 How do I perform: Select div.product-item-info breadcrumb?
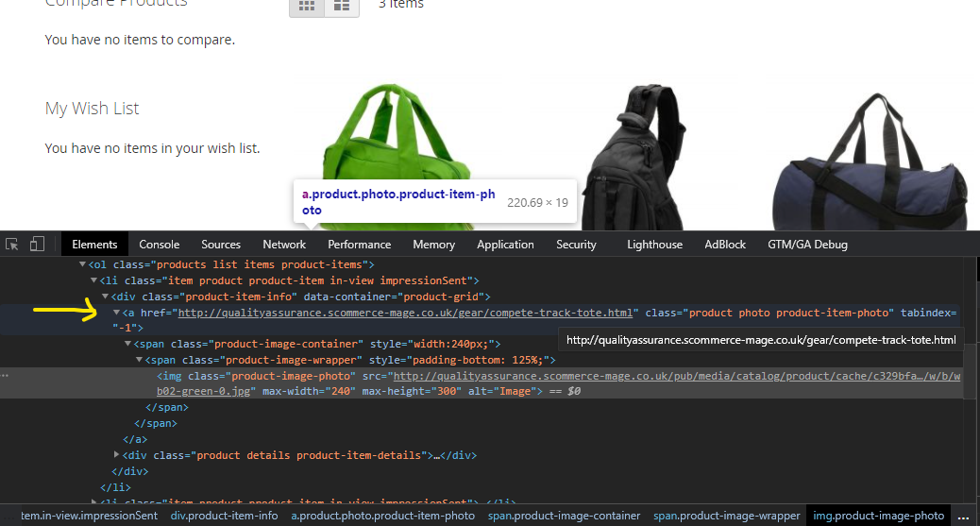tap(224, 516)
